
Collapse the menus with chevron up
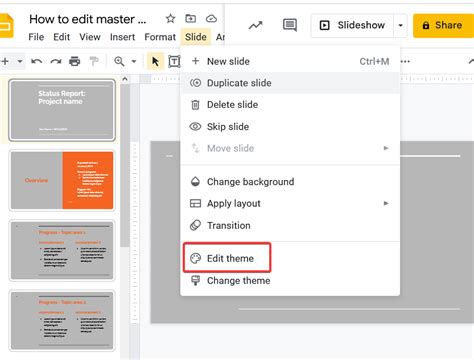(x=471, y=61)
